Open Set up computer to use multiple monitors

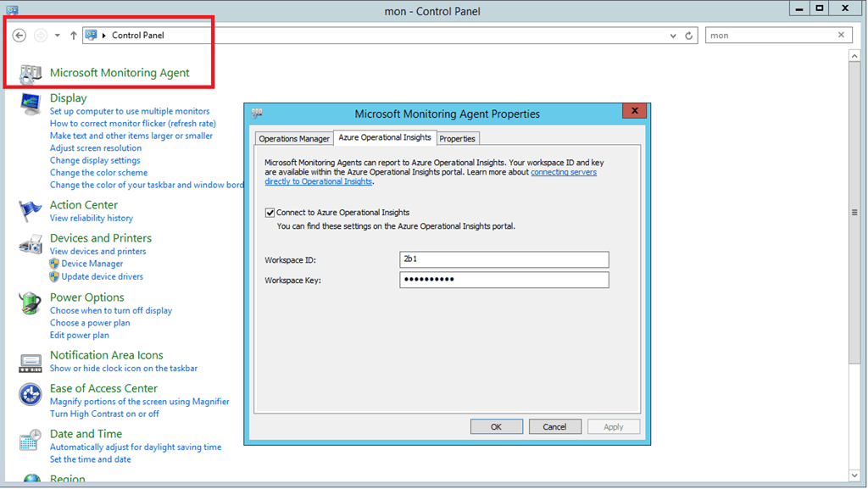[130, 111]
